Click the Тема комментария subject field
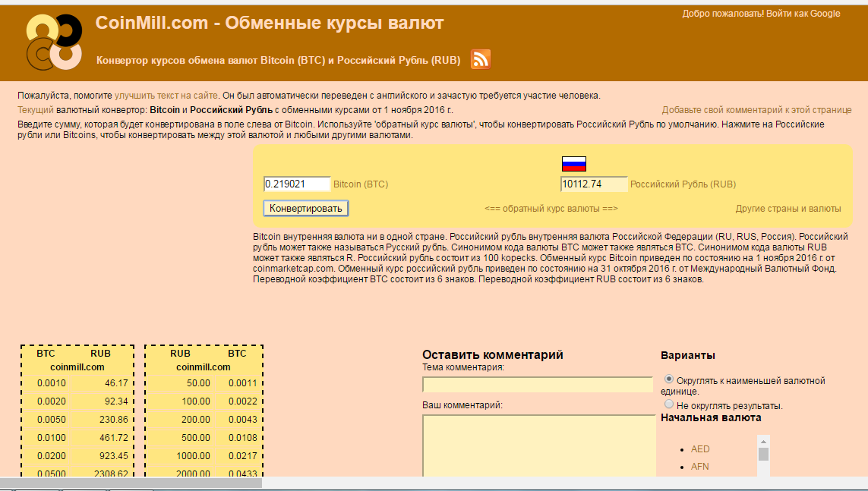868x491 pixels. (537, 385)
